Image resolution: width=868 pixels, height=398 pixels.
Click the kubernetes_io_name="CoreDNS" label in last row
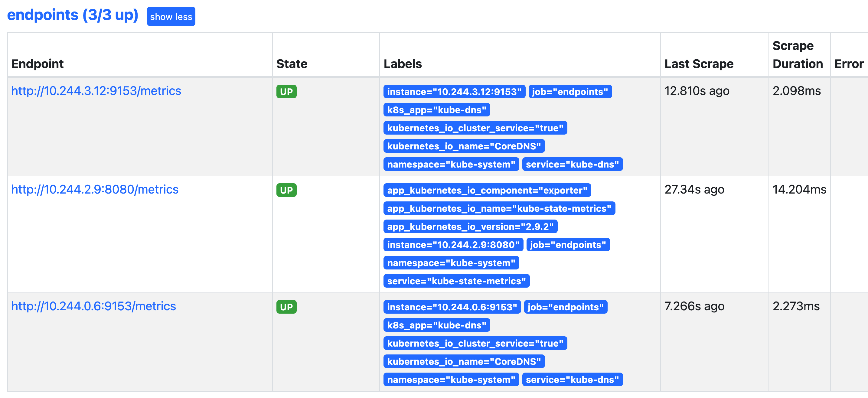tap(464, 362)
